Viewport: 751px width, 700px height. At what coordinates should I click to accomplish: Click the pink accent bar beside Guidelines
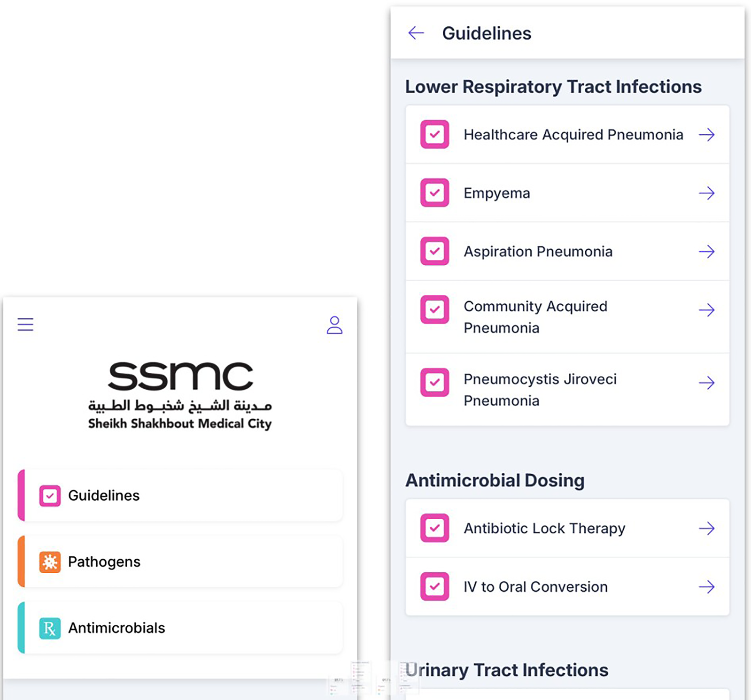pyautogui.click(x=21, y=495)
